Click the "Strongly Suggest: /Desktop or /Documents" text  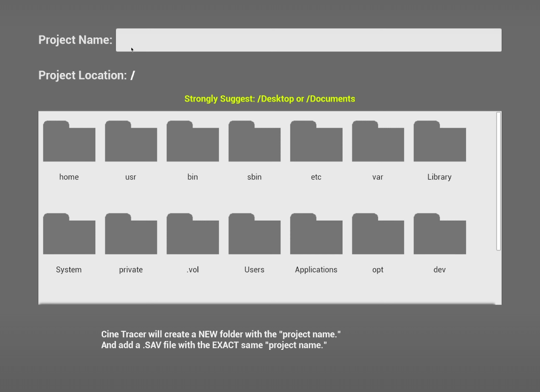click(x=270, y=99)
